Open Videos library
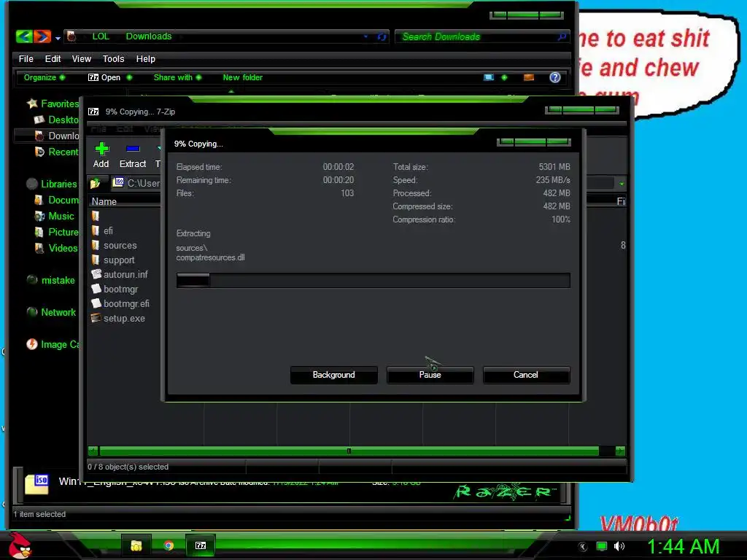This screenshot has width=747, height=560. (56, 248)
